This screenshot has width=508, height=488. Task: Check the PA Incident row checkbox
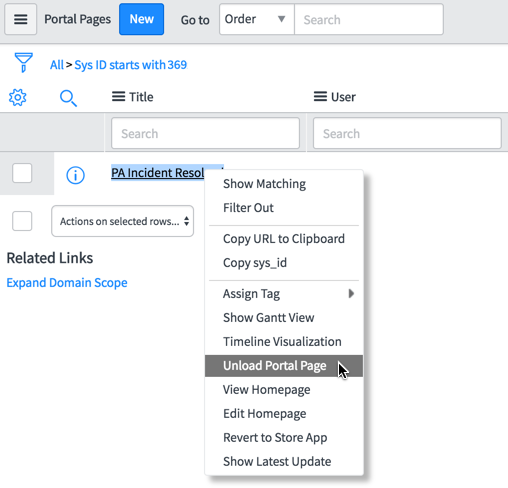pyautogui.click(x=22, y=173)
